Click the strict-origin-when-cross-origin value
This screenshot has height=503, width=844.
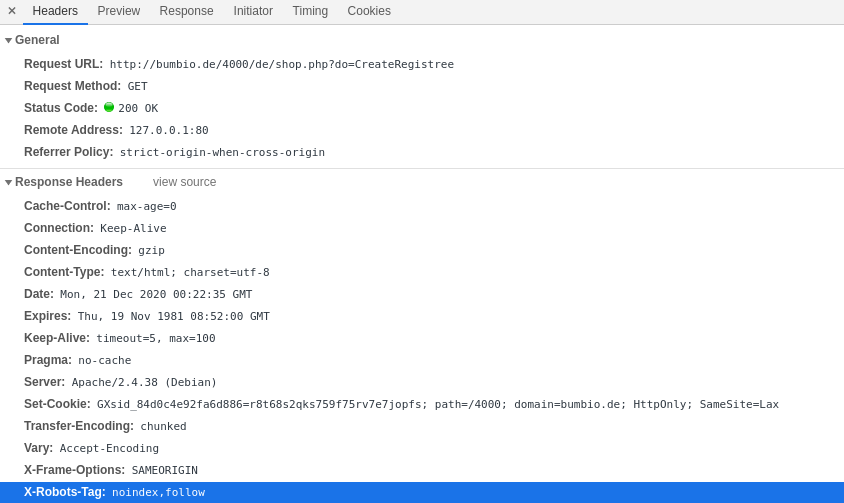(x=222, y=152)
